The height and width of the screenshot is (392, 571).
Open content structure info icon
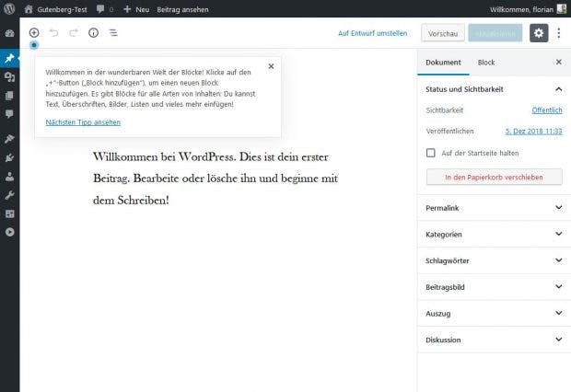click(94, 33)
